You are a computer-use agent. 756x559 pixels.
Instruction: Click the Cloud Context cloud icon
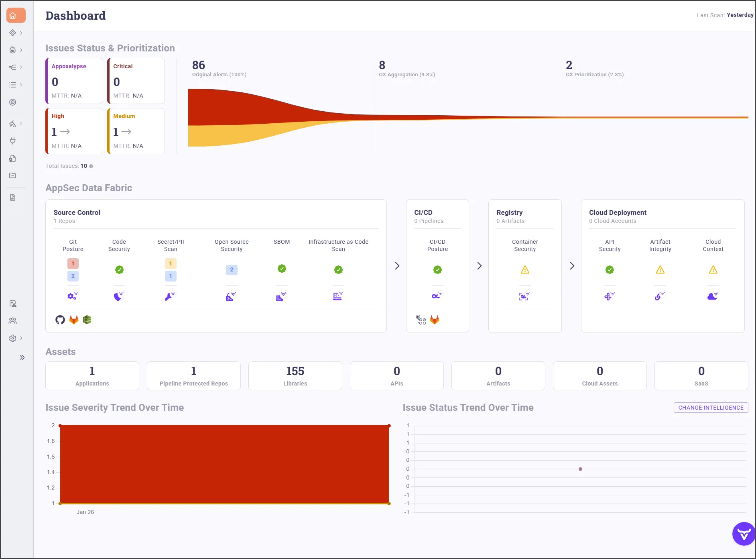tap(713, 296)
